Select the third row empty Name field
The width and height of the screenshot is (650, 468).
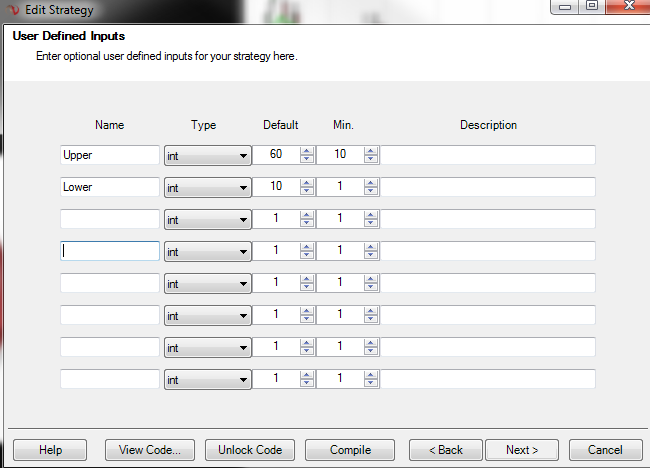tap(110, 219)
